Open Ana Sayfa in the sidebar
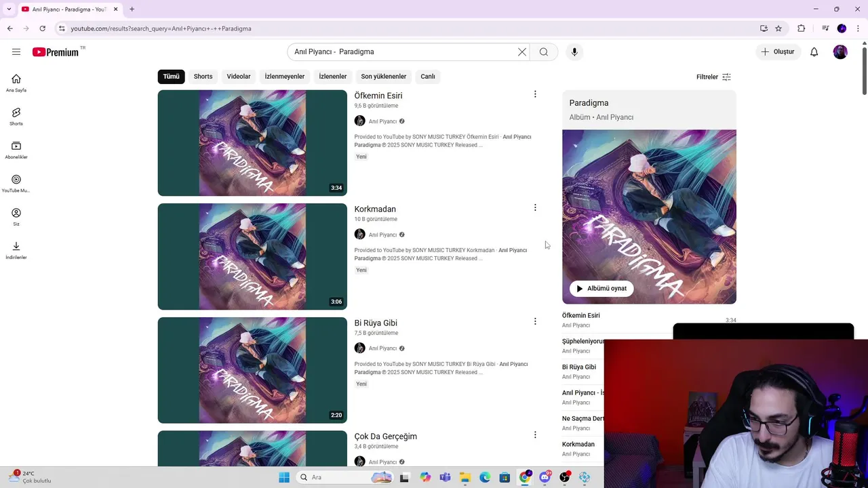Image resolution: width=868 pixels, height=488 pixels. coord(16,83)
